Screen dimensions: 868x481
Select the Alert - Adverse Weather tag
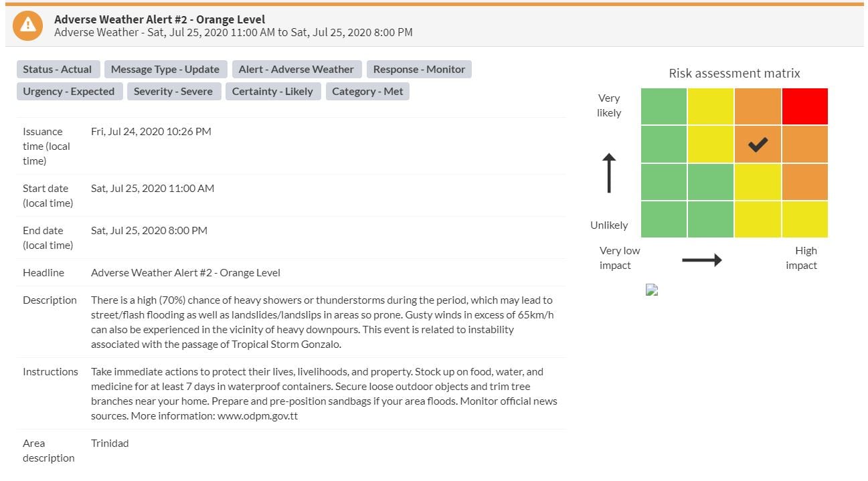pyautogui.click(x=296, y=70)
